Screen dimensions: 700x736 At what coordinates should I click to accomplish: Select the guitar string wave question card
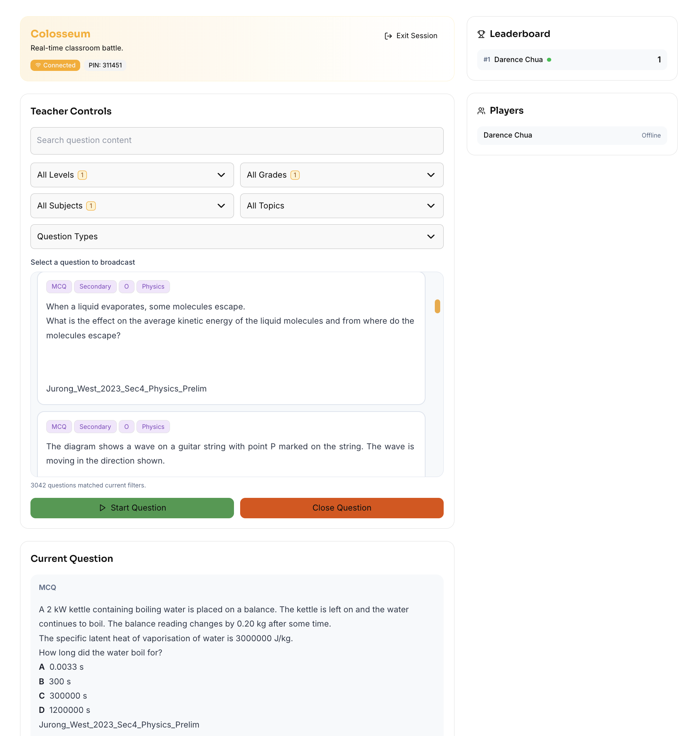[231, 444]
